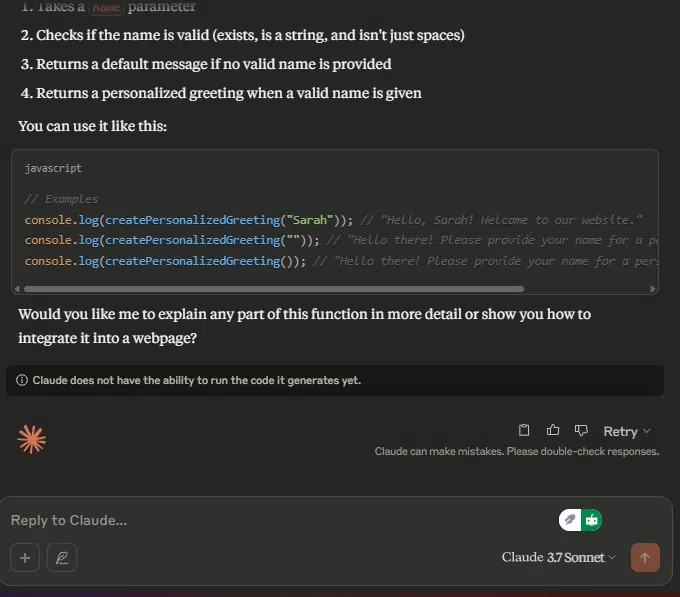
Task: Copy the response with the clipboard icon
Action: point(524,430)
